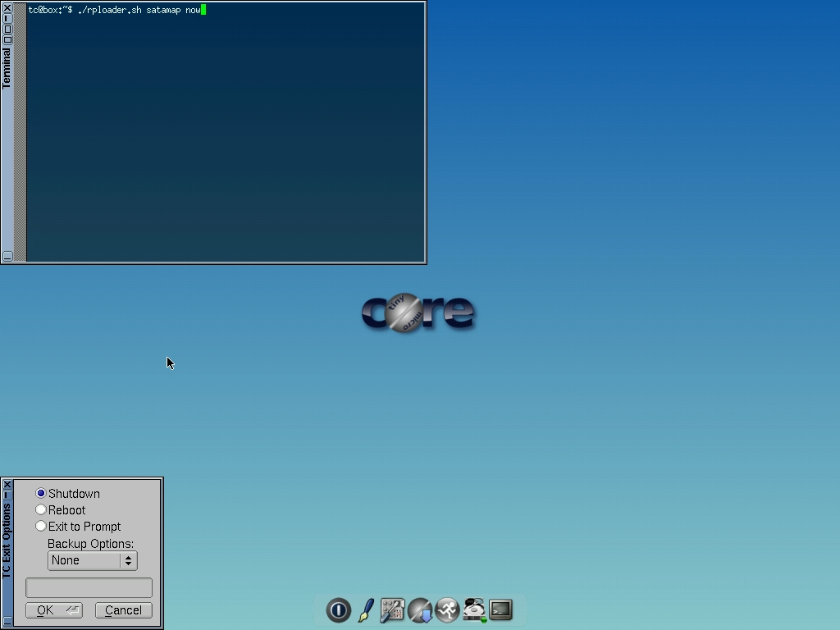Confirm with the OK button
Screen dimensions: 840x630
(54, 610)
